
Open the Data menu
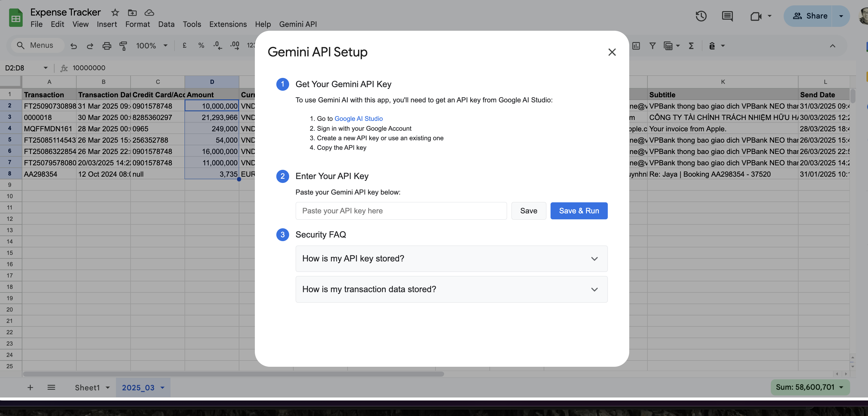point(166,24)
